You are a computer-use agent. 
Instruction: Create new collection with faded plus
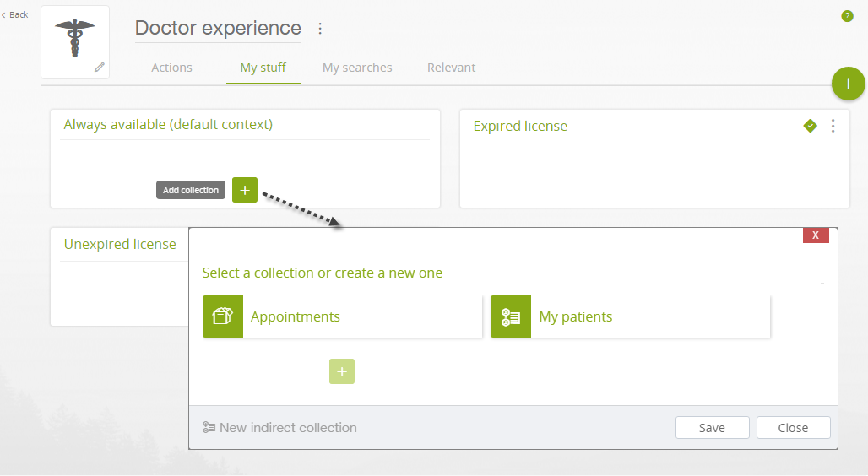tap(342, 371)
